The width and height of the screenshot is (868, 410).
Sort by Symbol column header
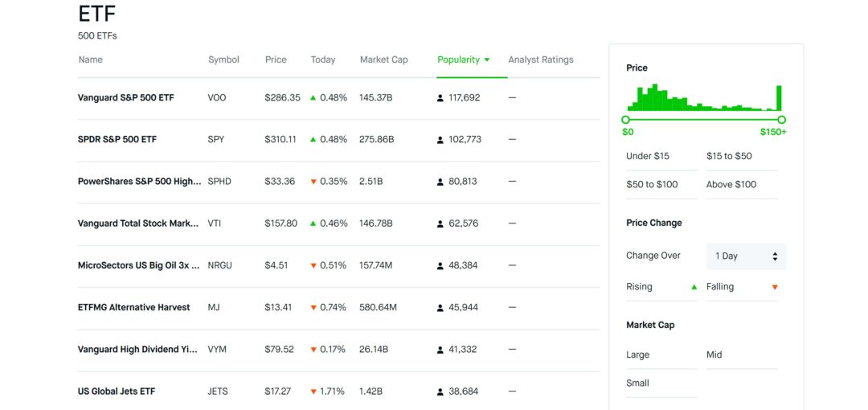(x=223, y=59)
